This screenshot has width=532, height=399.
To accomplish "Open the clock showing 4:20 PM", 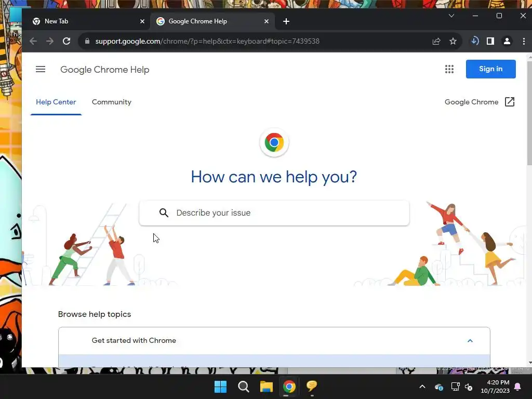I will 495,387.
